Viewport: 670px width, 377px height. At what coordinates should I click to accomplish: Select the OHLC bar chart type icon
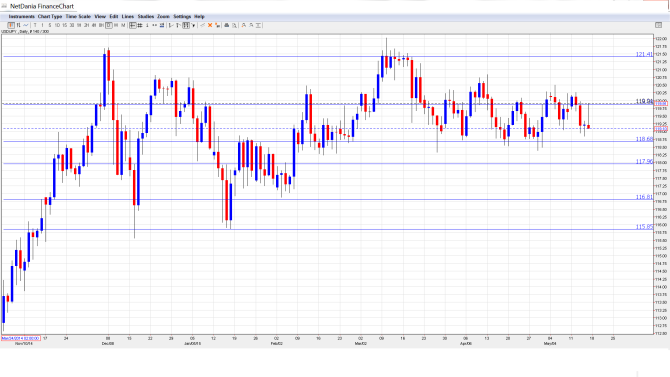[x=18, y=25]
